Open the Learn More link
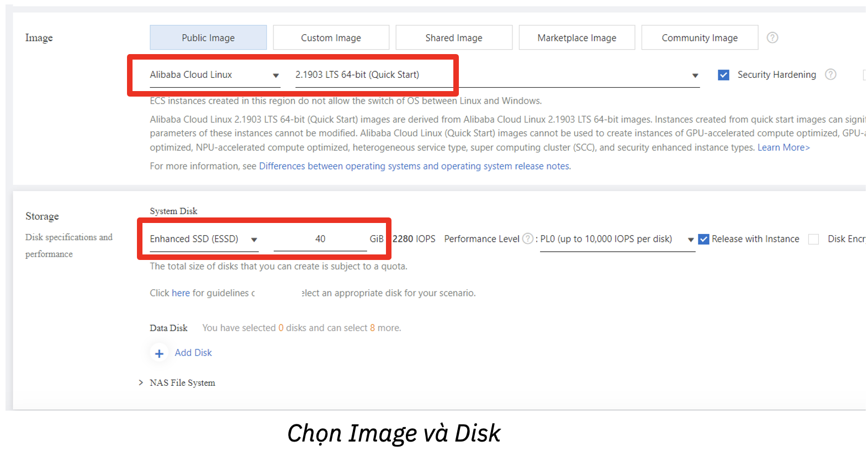 [783, 147]
